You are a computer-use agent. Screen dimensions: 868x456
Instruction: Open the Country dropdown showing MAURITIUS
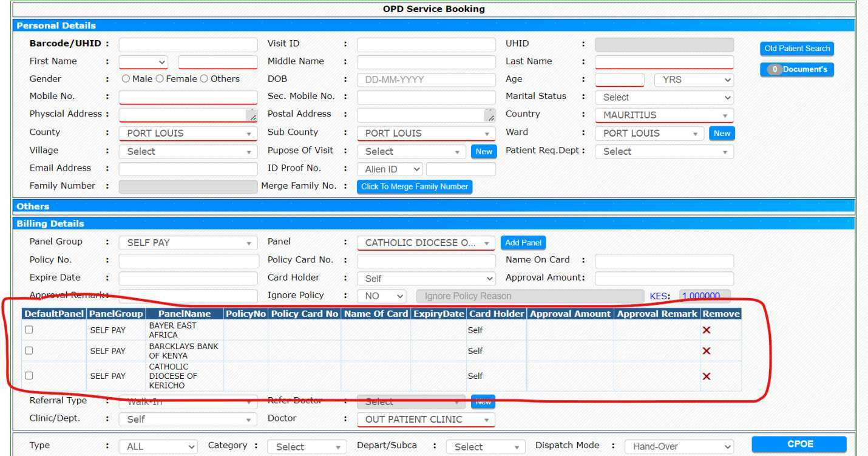pyautogui.click(x=665, y=115)
